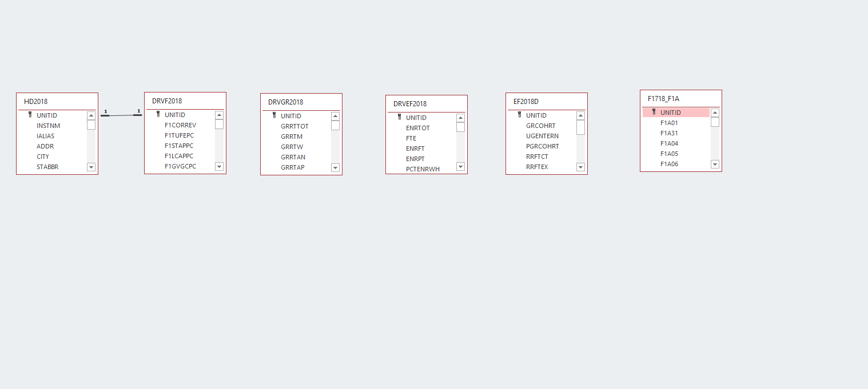Select the F1GVGCPC field in DRVF2018
Image resolution: width=868 pixels, height=389 pixels.
[x=181, y=166]
